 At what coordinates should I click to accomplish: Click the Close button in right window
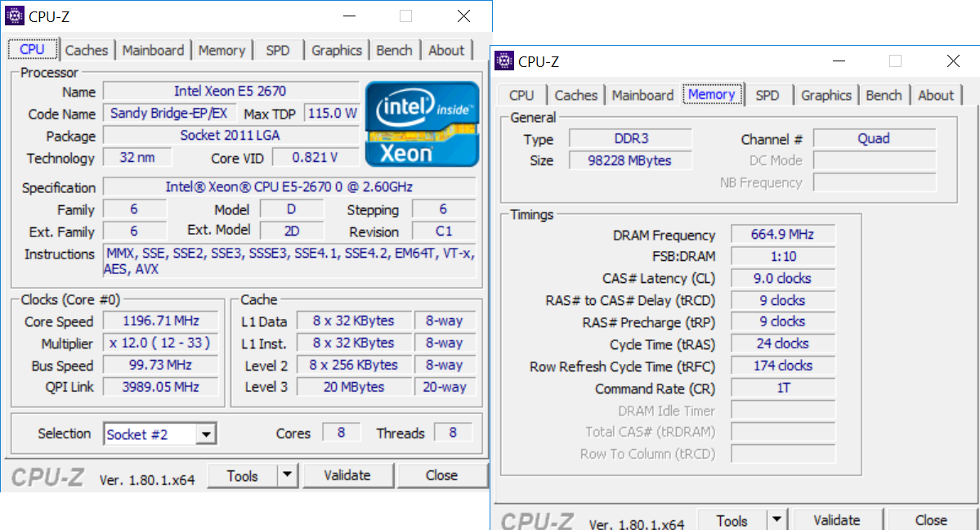(x=931, y=520)
